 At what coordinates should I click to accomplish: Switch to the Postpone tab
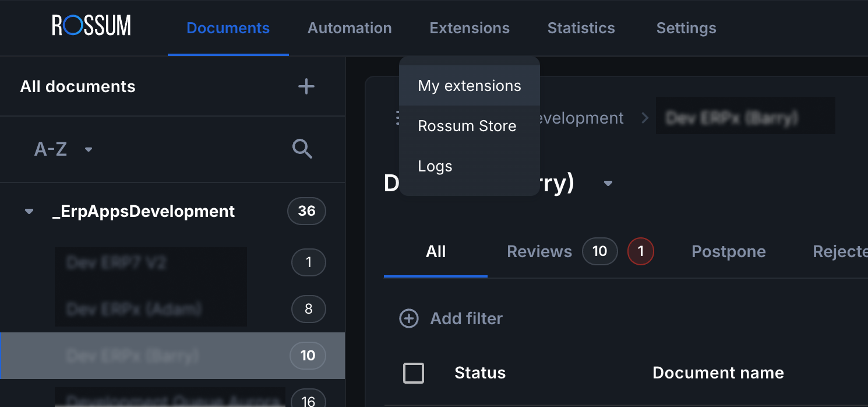click(728, 251)
